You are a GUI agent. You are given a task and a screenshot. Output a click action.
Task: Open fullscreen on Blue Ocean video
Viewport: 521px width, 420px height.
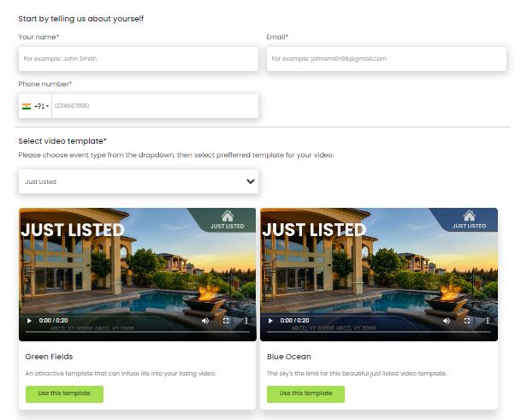coord(467,321)
